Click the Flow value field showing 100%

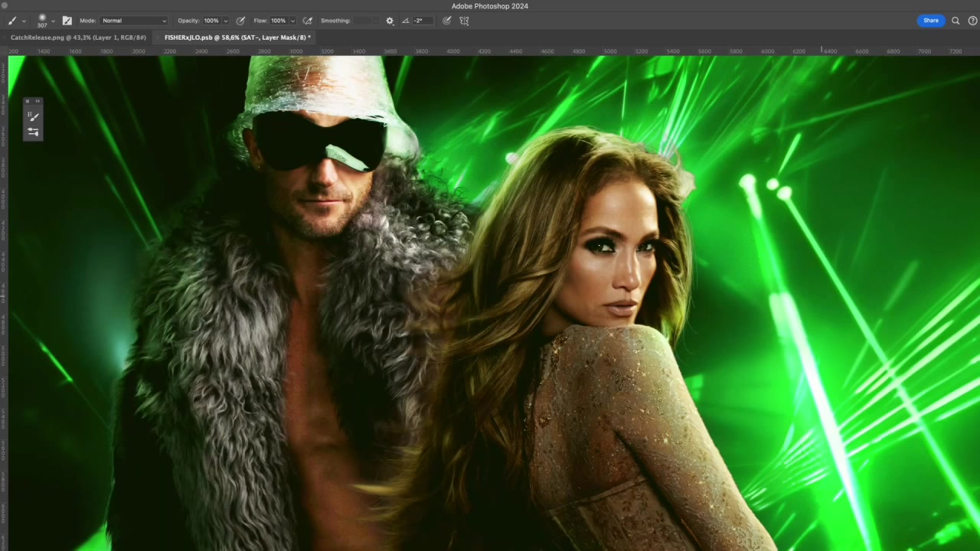point(279,21)
